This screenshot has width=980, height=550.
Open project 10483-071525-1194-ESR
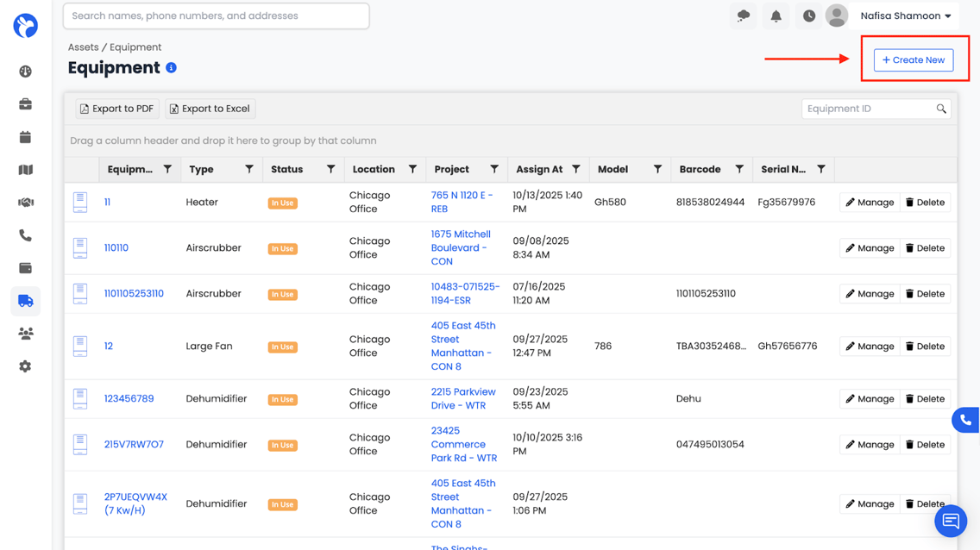tap(466, 293)
